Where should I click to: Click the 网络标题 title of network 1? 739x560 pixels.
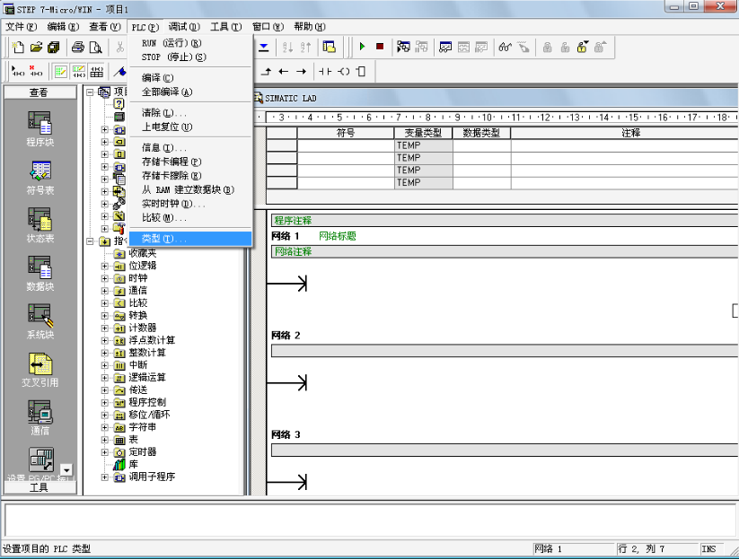pos(338,236)
